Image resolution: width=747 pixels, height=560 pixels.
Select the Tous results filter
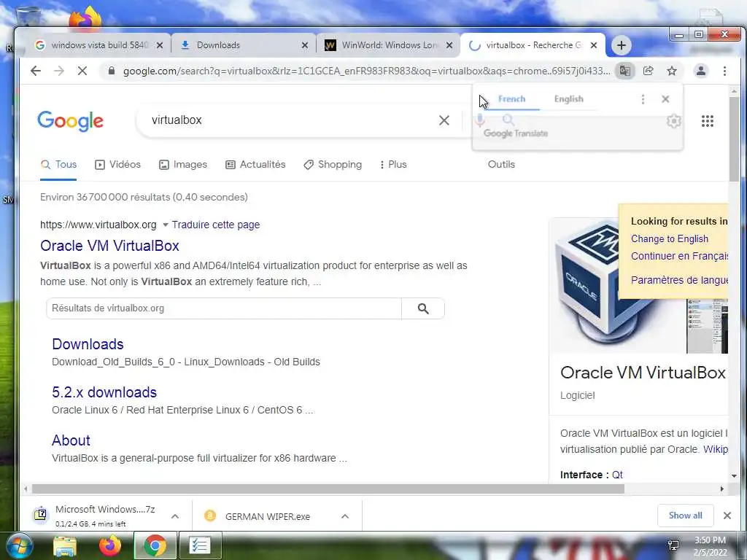(x=58, y=164)
